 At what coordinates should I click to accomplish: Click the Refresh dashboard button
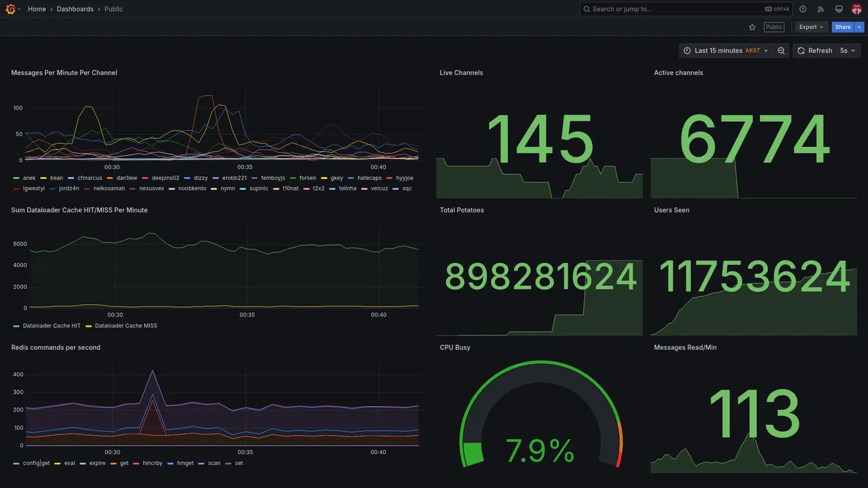[814, 51]
